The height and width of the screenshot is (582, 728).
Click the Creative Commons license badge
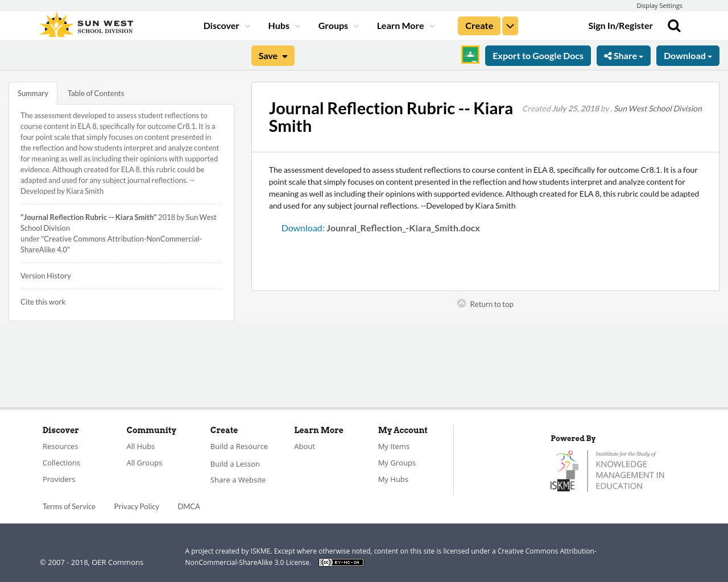[x=341, y=562]
